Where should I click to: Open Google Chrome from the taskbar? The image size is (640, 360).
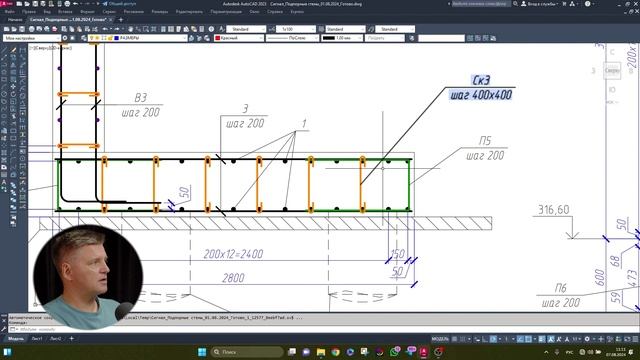pos(336,352)
